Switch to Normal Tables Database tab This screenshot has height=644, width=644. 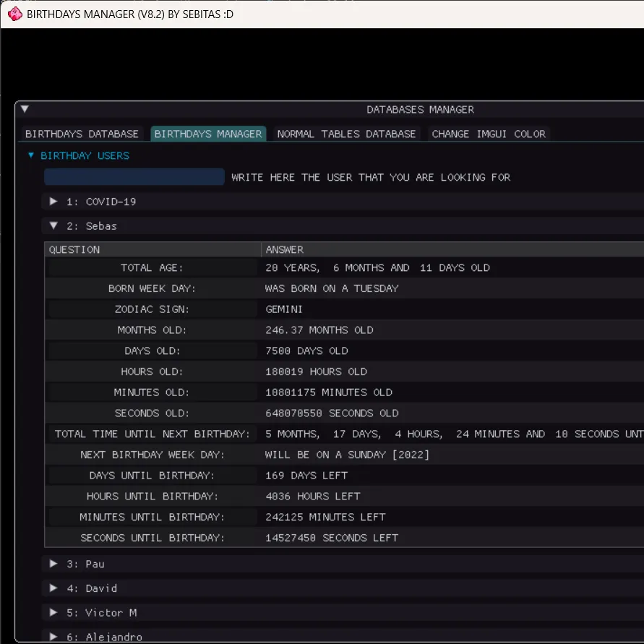click(x=346, y=134)
